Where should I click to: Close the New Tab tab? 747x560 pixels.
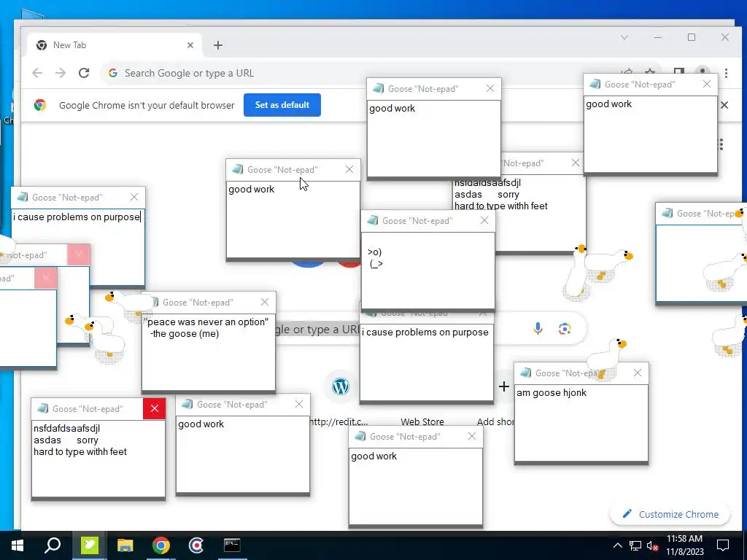pos(190,45)
